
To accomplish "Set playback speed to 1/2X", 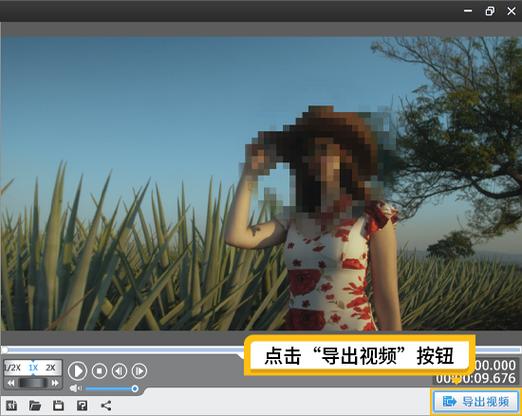I will click(x=13, y=368).
